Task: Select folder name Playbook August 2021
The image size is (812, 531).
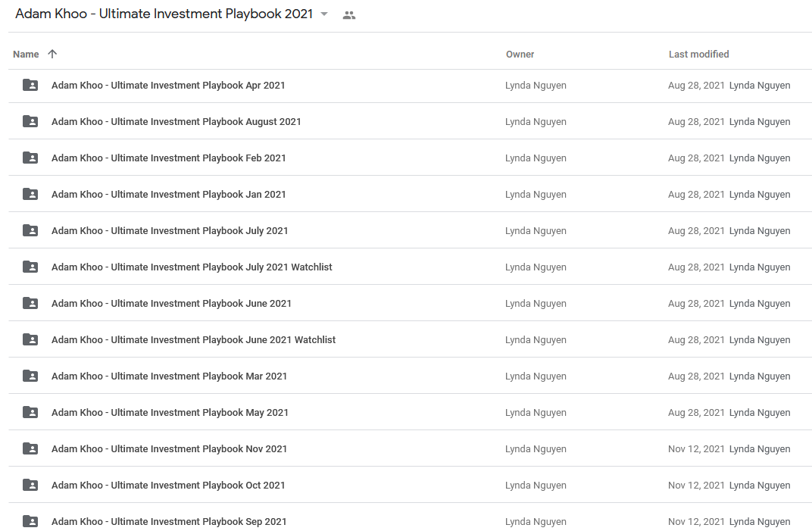Action: [176, 122]
